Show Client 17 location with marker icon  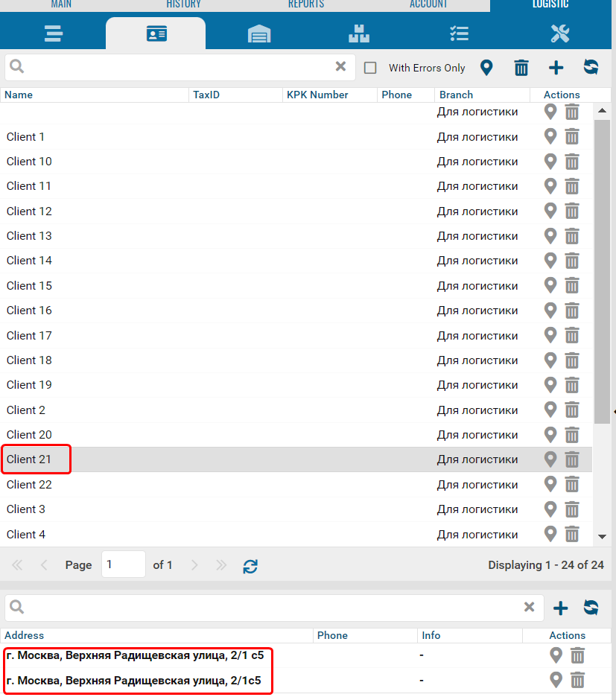click(550, 335)
